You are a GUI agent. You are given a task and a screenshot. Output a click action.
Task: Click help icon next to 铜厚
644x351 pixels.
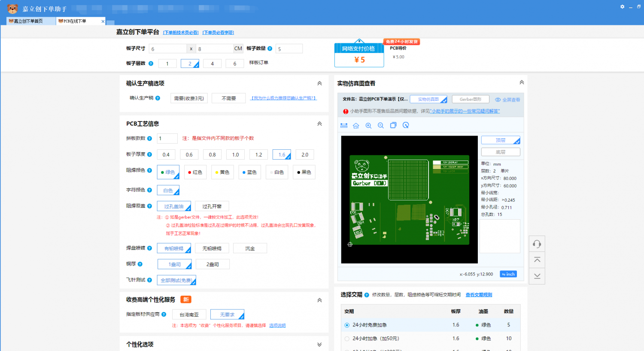click(140, 264)
